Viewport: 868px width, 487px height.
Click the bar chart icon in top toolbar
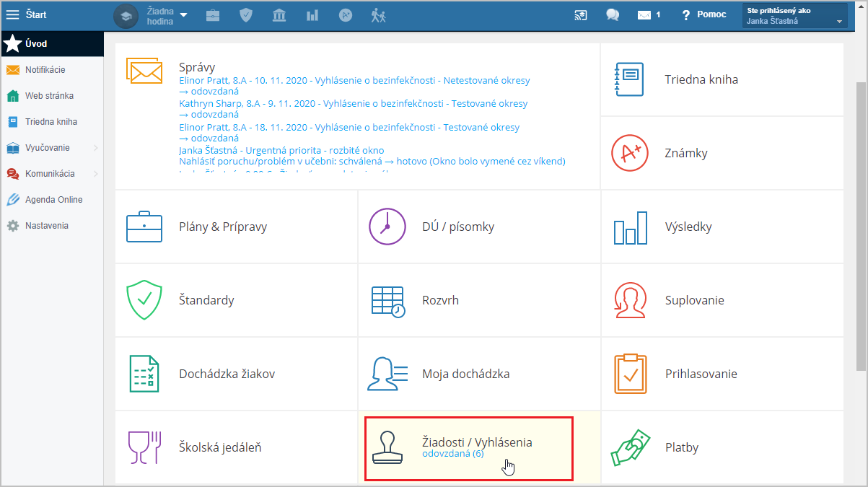click(312, 15)
